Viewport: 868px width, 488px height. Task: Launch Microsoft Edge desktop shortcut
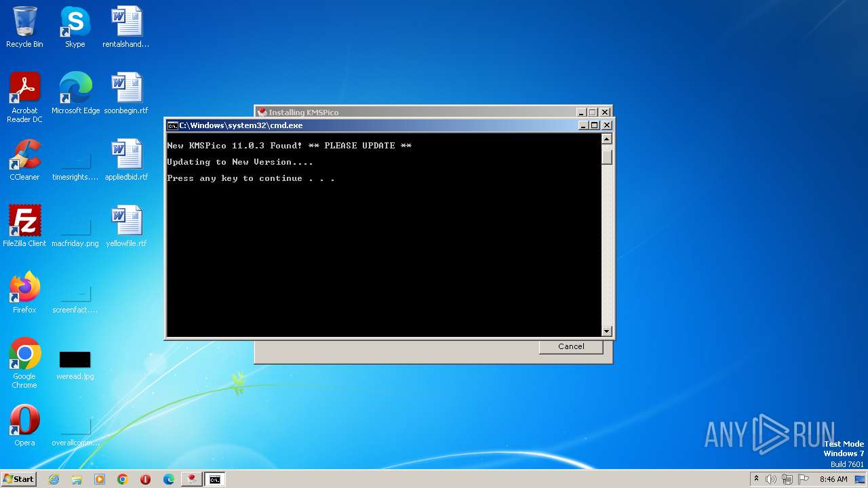[x=75, y=94]
